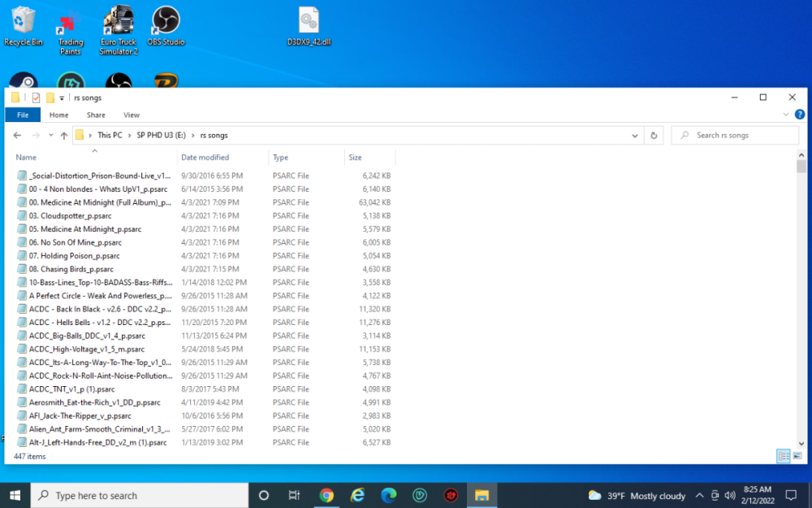
Task: Launch Microsoft Edge from the taskbar
Action: [388, 495]
